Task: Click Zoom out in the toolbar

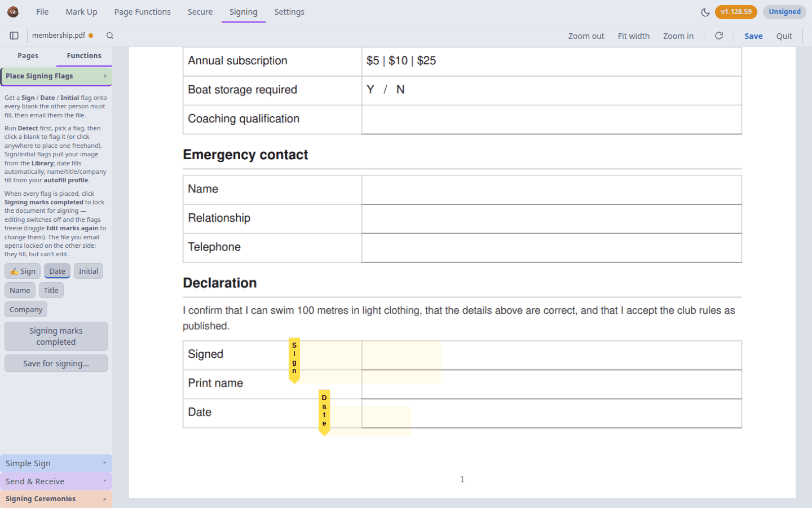Action: [586, 36]
